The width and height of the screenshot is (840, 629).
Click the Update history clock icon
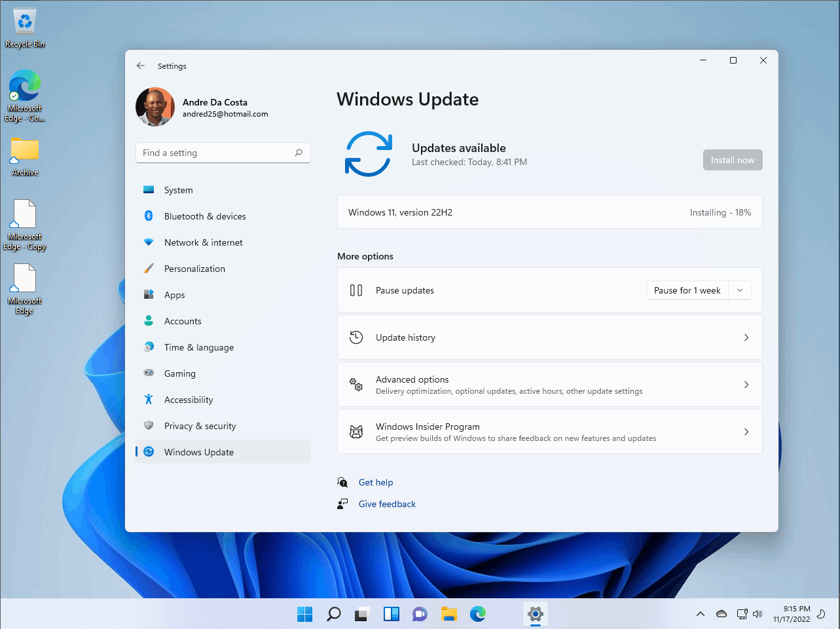click(x=356, y=337)
